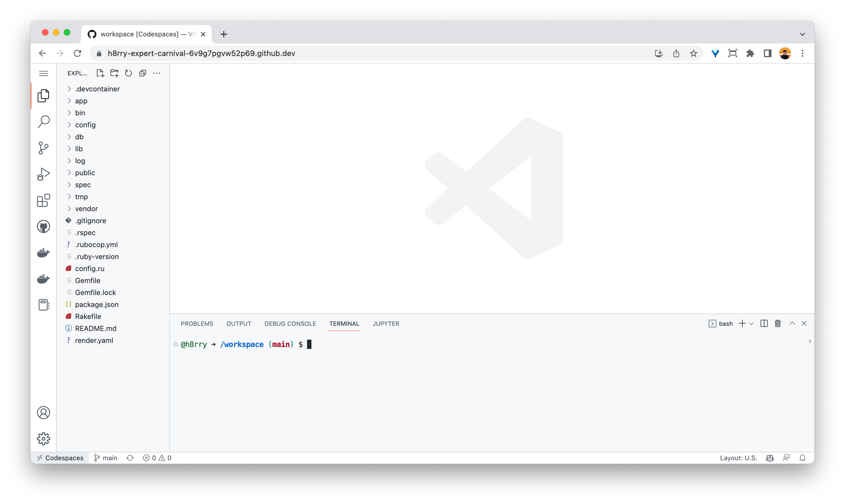845x504 pixels.
Task: Kill the terminal with the trash icon
Action: [778, 323]
